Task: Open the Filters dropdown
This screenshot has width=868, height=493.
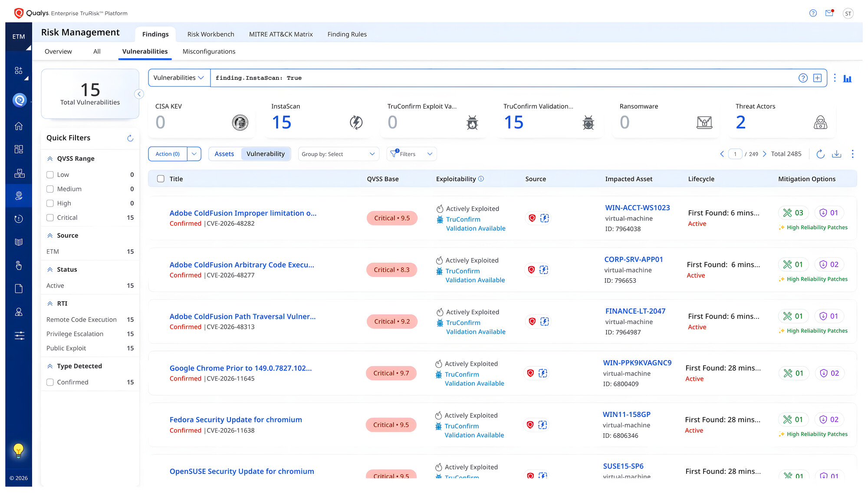Action: pyautogui.click(x=411, y=154)
